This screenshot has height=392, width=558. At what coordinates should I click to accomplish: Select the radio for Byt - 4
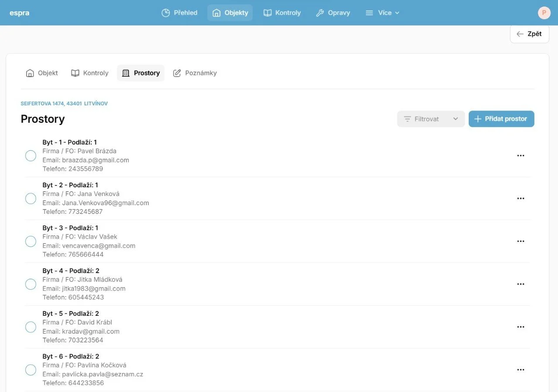point(30,284)
